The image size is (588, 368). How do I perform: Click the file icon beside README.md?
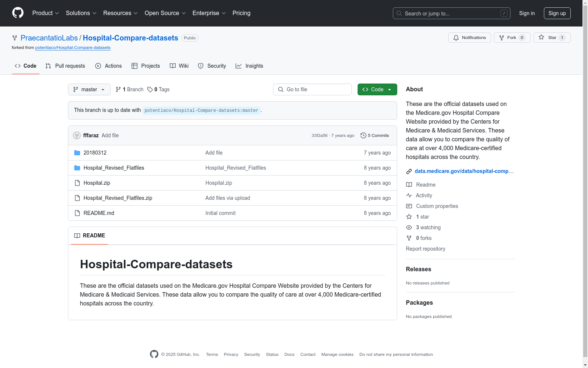point(77,213)
